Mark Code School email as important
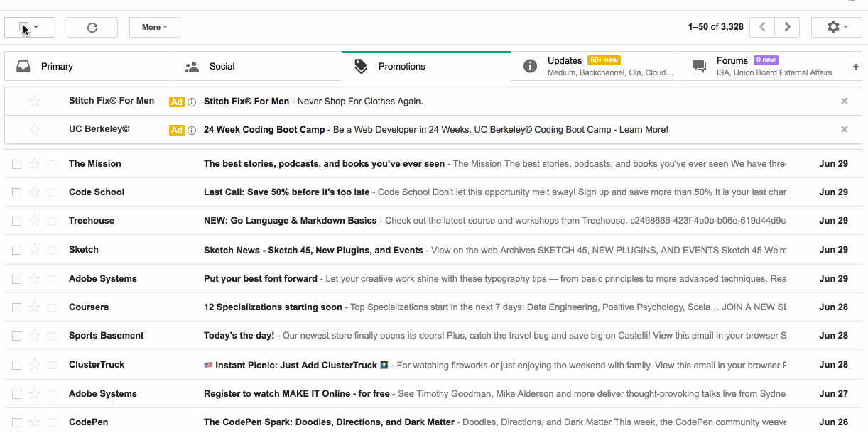The height and width of the screenshot is (433, 868). [52, 192]
